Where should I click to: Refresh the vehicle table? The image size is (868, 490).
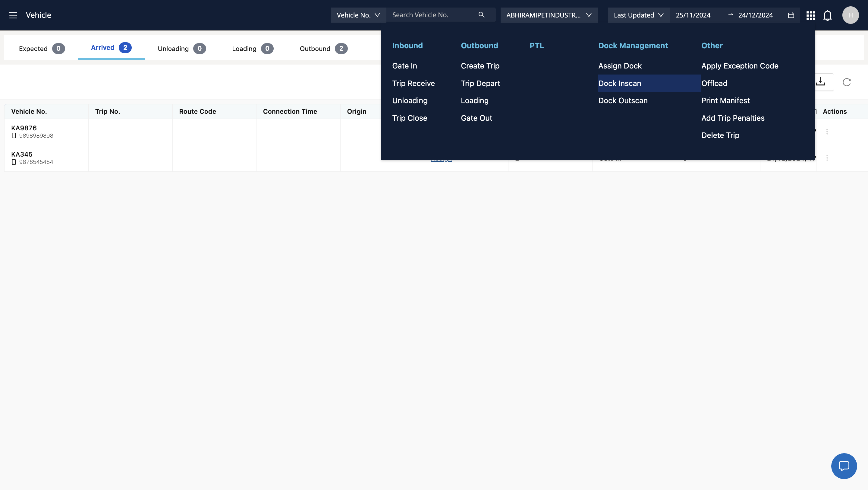pos(846,82)
